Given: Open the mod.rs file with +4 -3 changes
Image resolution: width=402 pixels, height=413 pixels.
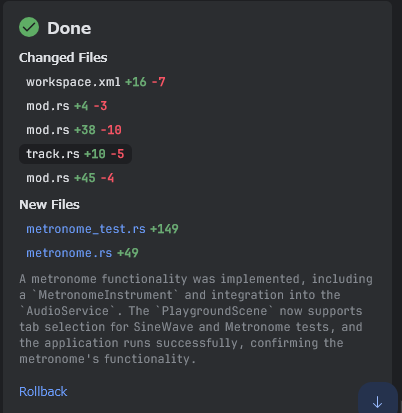Looking at the screenshot, I should pyautogui.click(x=48, y=106).
